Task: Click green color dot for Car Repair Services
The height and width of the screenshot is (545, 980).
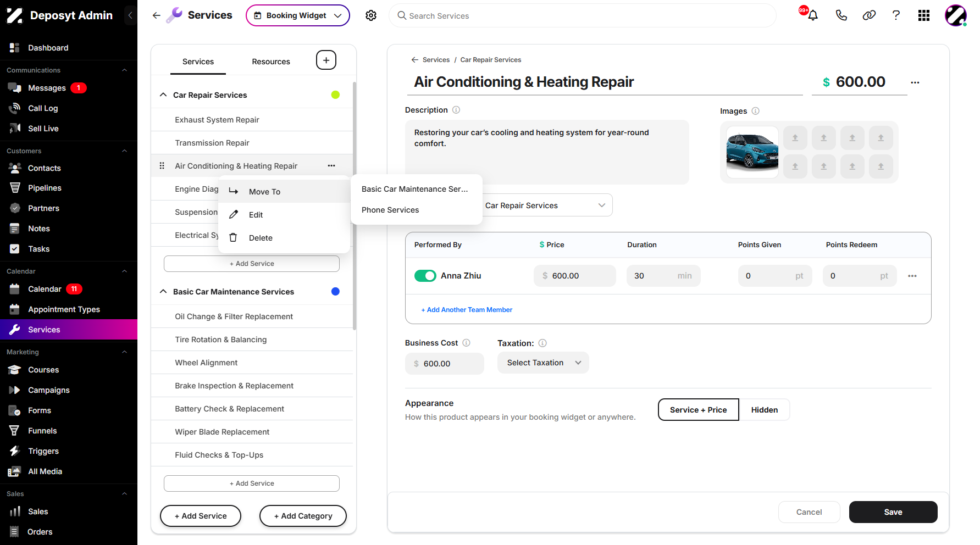Action: click(335, 94)
